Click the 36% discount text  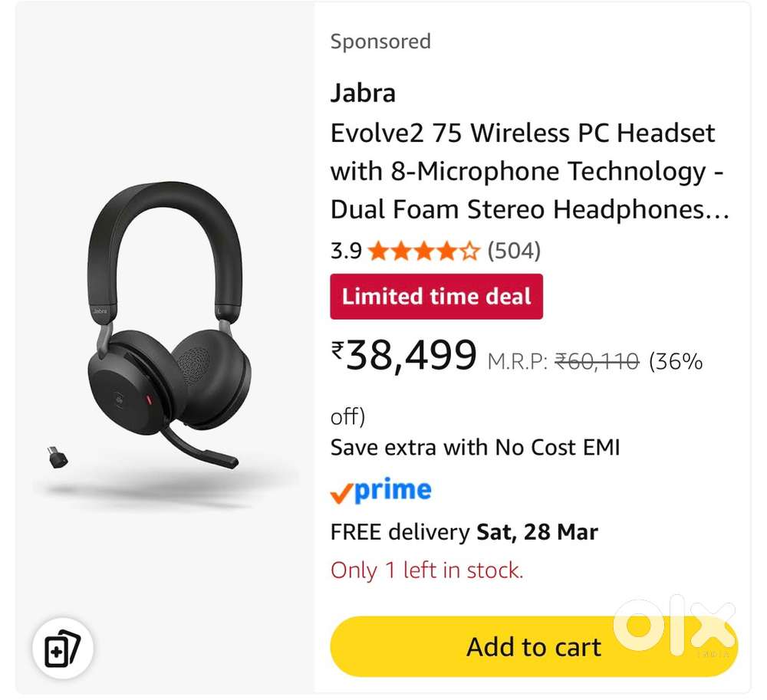(x=676, y=361)
